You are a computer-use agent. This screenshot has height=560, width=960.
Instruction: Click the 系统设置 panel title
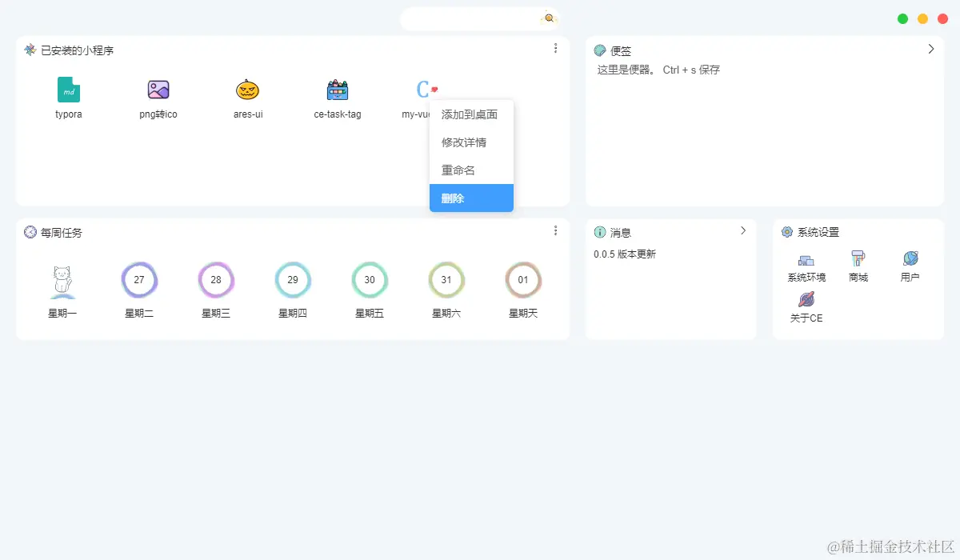[x=818, y=232]
